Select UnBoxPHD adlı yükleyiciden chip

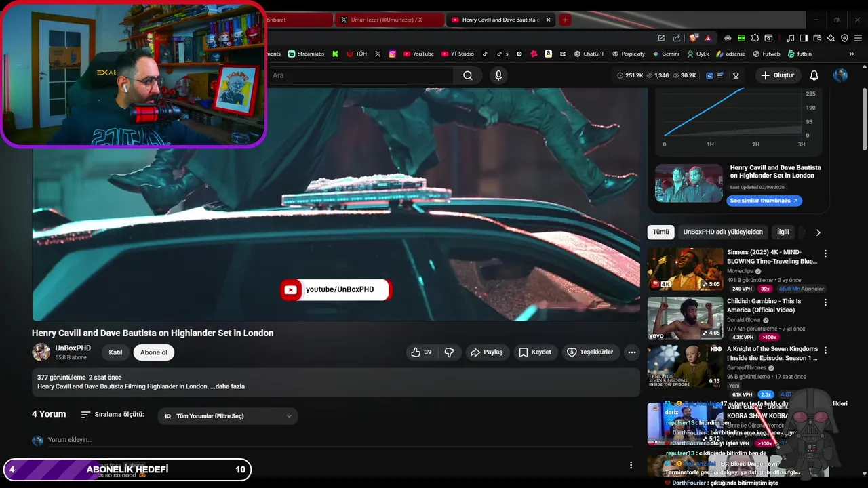tap(723, 232)
